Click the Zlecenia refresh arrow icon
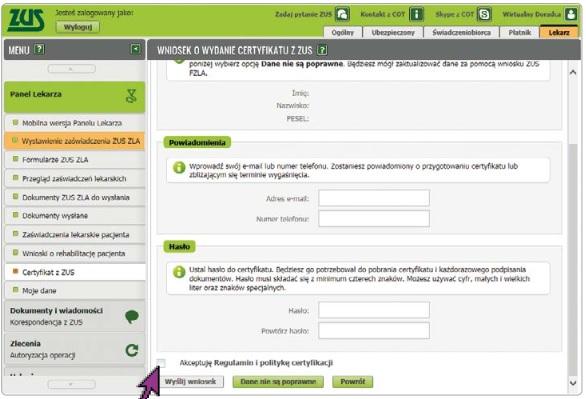 click(132, 350)
